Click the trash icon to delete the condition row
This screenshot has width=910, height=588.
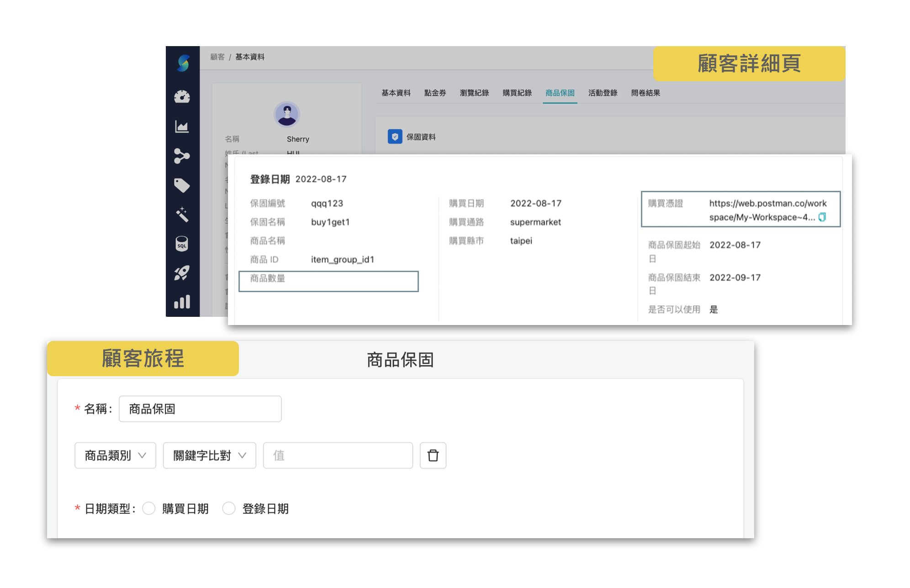coord(433,455)
